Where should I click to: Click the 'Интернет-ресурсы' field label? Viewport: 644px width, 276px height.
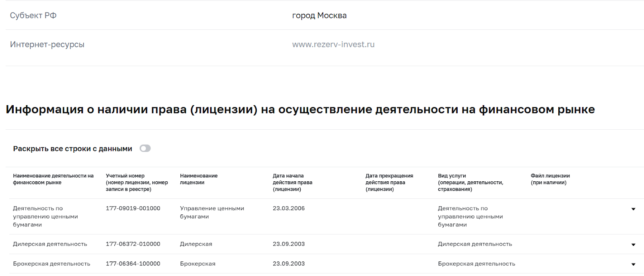click(47, 44)
